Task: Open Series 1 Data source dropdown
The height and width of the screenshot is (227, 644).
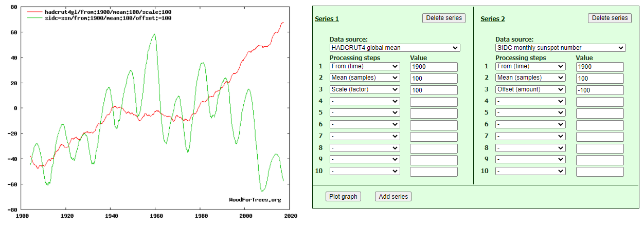Action: (x=395, y=48)
